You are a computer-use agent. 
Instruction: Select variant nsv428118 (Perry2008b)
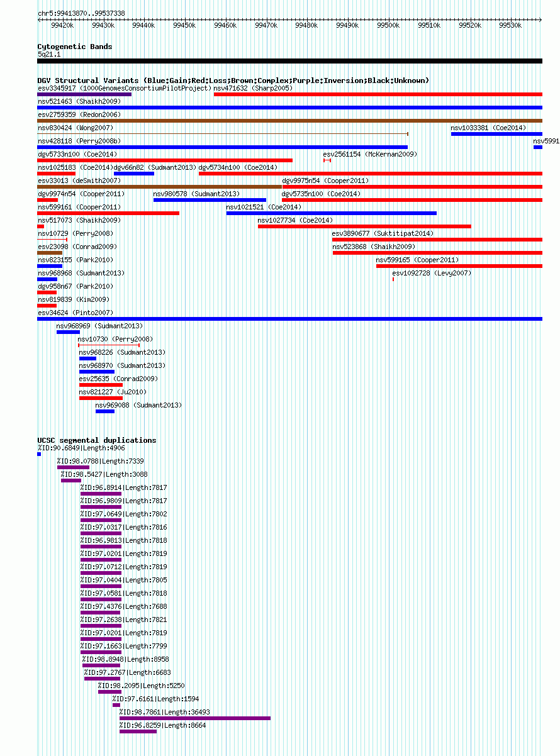coord(223,147)
